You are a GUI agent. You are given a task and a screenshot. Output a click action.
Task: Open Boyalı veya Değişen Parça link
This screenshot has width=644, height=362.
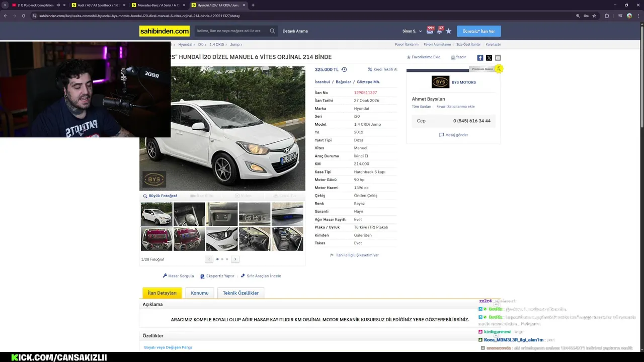coord(168,347)
